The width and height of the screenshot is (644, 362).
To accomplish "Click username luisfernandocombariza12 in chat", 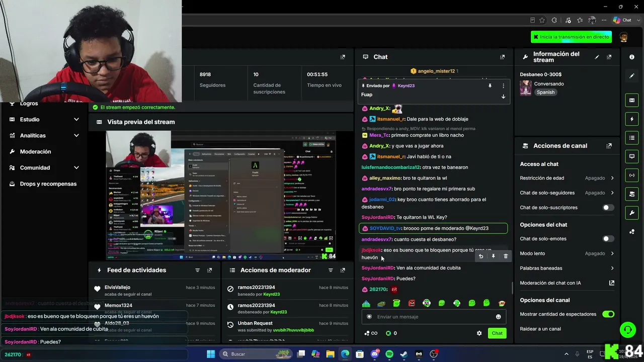I will pyautogui.click(x=390, y=167).
